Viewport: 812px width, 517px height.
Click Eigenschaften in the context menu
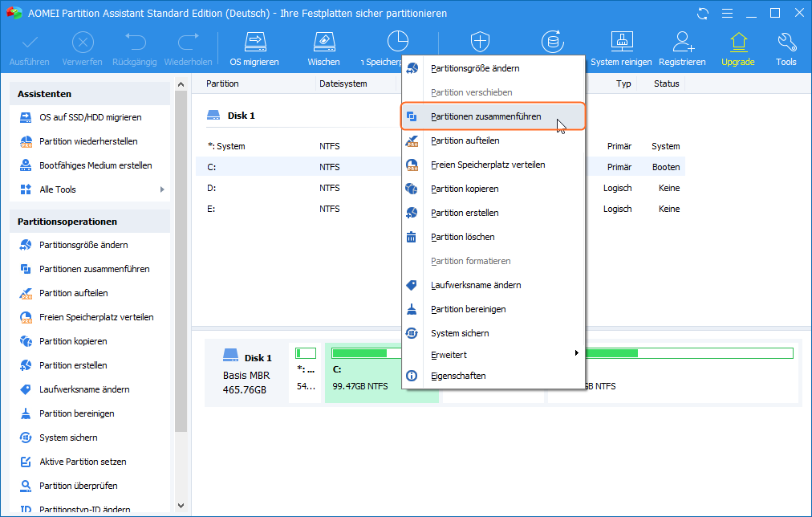click(458, 375)
